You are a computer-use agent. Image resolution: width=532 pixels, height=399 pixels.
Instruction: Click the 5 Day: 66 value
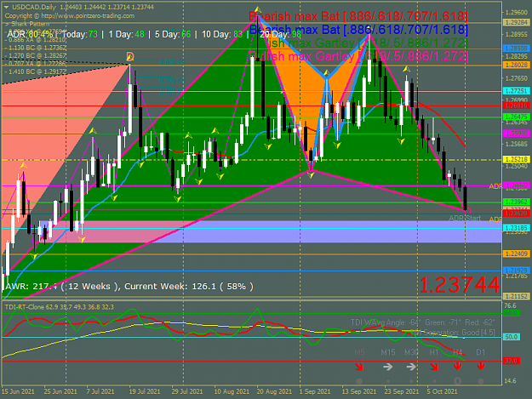[173, 34]
